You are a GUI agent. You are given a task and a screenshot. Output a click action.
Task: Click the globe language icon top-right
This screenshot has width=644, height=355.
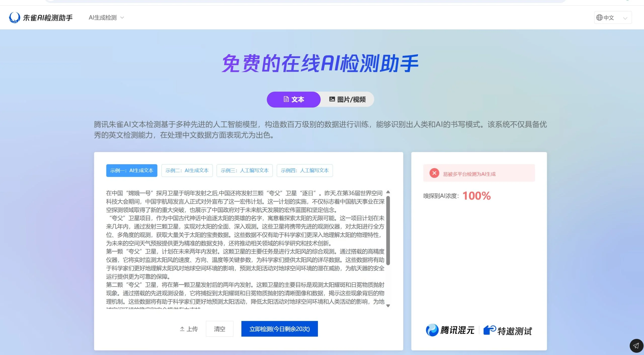pyautogui.click(x=600, y=17)
